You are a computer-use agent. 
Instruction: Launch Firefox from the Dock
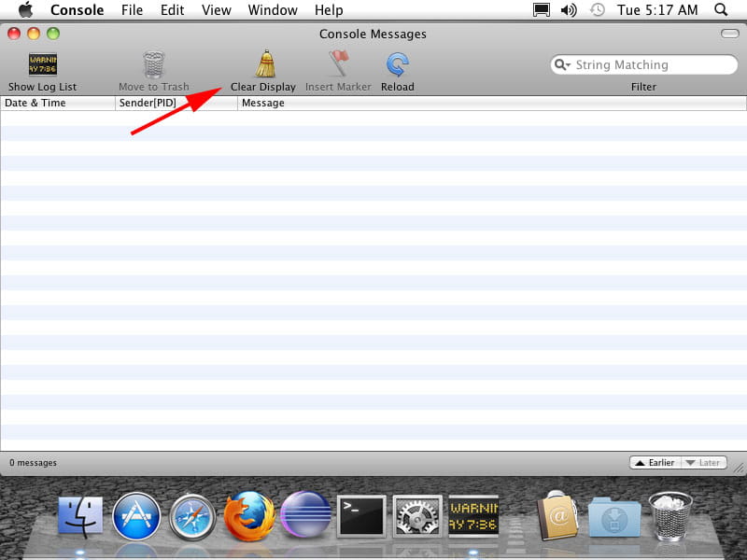tap(249, 516)
